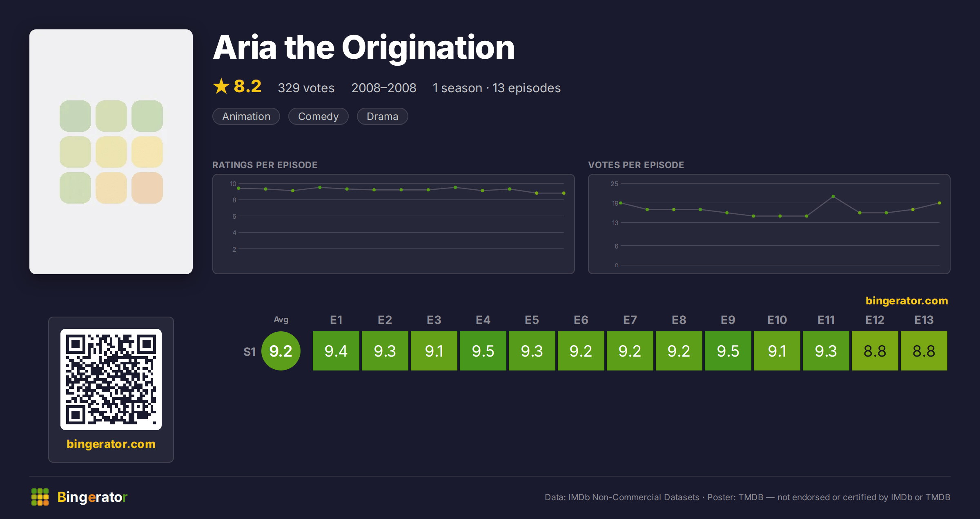Click the yellow star rating icon
The width and height of the screenshot is (980, 519).
click(x=221, y=86)
